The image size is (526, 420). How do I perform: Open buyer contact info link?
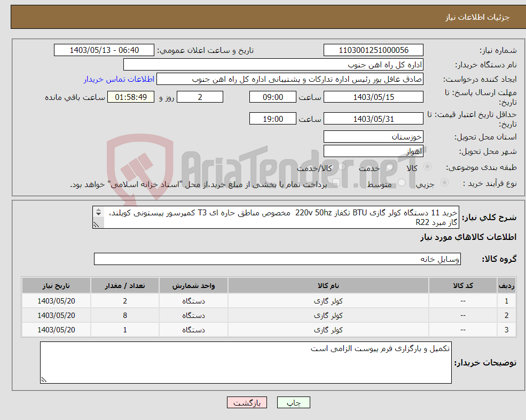tap(119, 79)
